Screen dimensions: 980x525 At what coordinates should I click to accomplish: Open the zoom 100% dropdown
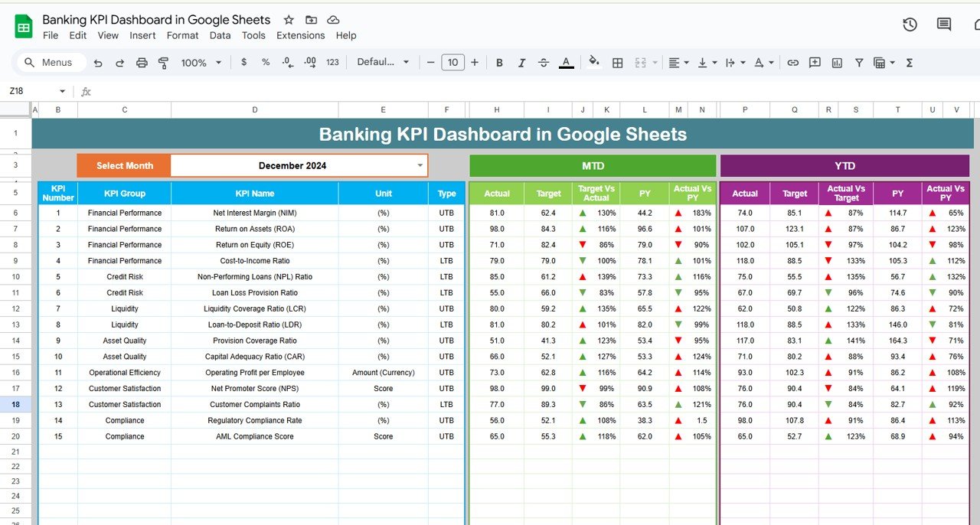point(201,63)
